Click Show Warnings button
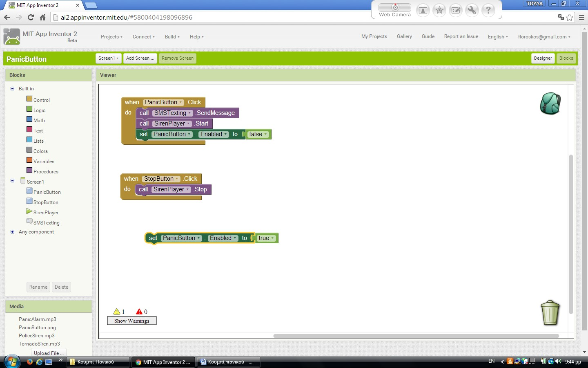The height and width of the screenshot is (368, 588). 132,321
